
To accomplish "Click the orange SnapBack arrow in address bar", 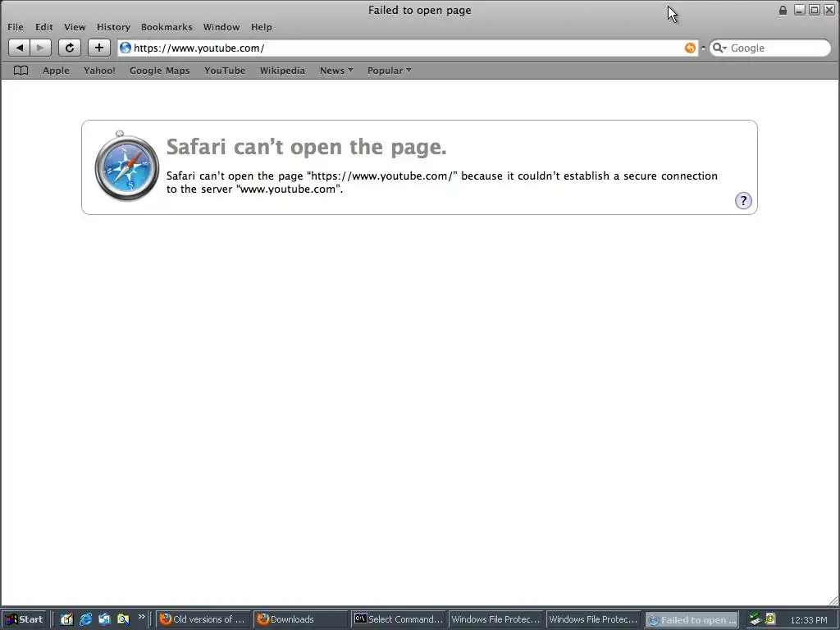I will click(690, 48).
